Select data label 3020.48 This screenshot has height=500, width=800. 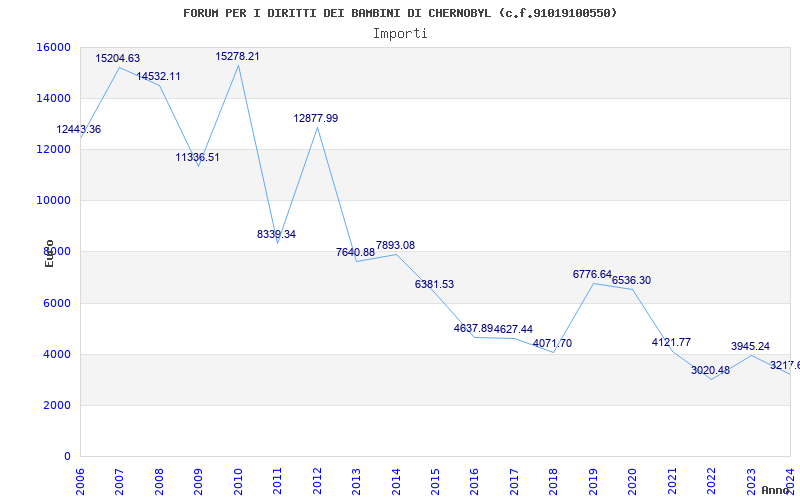[x=711, y=370]
